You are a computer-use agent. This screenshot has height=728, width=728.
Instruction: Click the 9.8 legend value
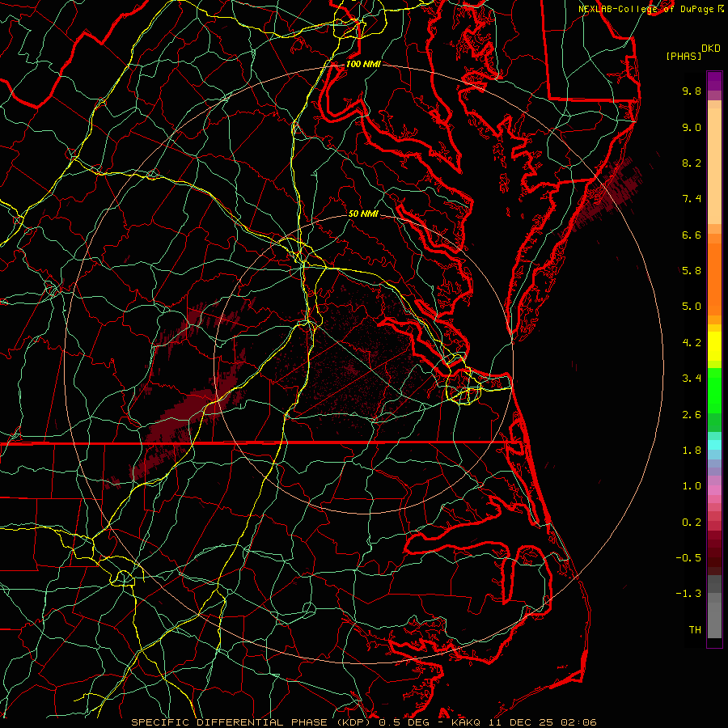click(692, 91)
